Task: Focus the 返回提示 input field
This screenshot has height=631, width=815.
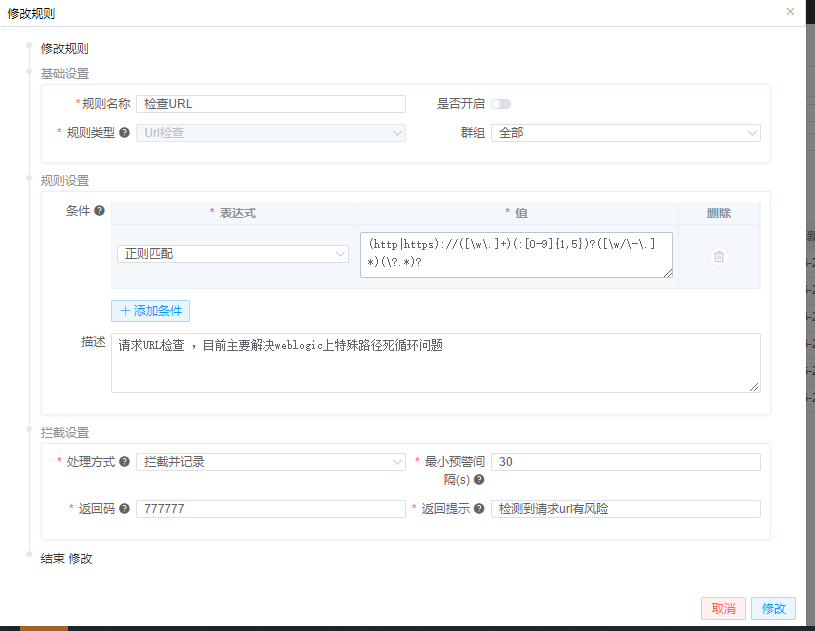Action: tap(626, 508)
